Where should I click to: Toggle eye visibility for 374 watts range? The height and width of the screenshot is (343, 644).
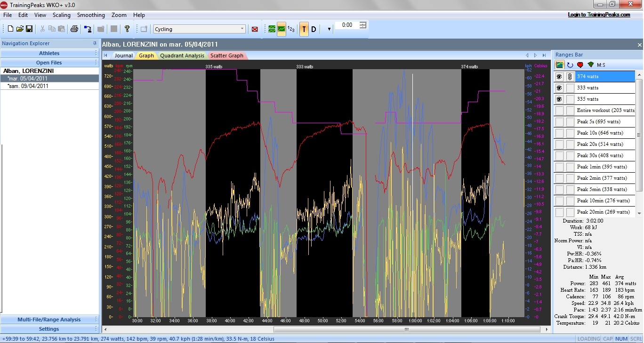click(x=559, y=76)
